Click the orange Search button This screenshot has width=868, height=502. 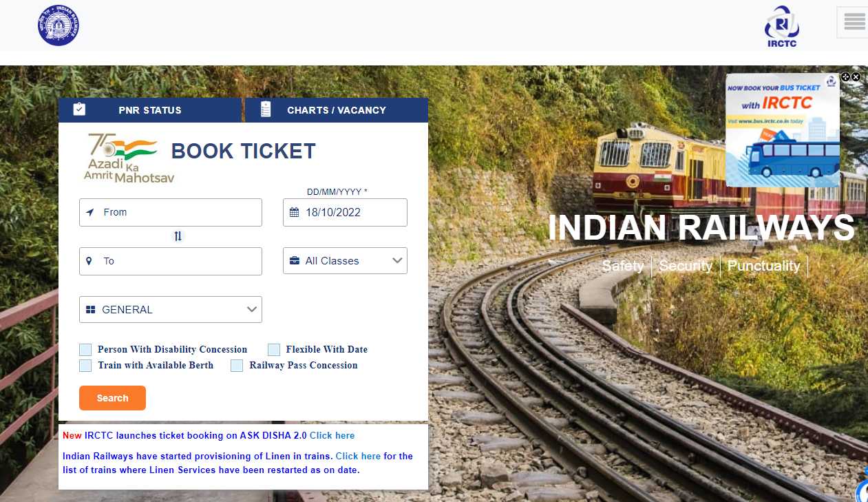point(112,398)
